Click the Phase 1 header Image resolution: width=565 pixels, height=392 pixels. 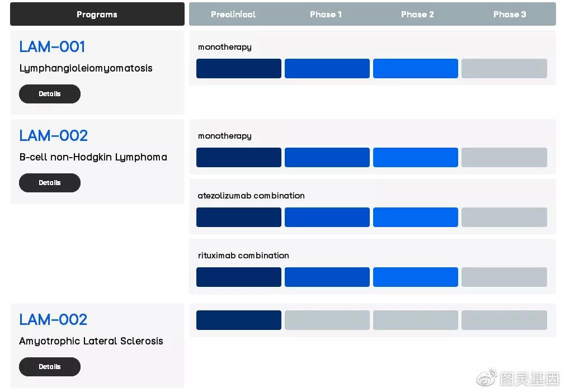point(326,15)
